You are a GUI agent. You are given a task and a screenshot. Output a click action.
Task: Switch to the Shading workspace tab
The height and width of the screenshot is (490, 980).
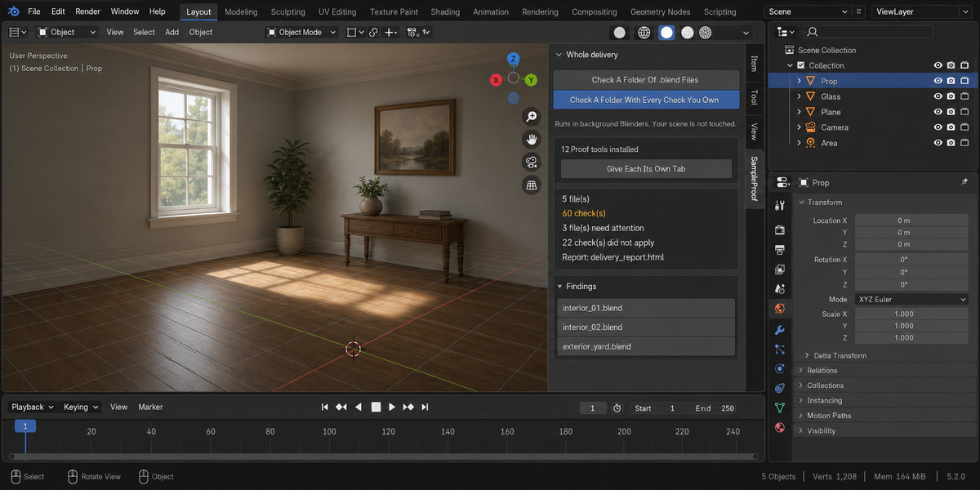tap(445, 12)
